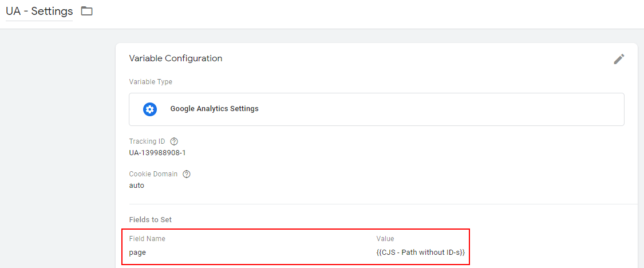The image size is (644, 268).
Task: Select the Google Analytics Settings variable type label
Action: click(x=215, y=109)
